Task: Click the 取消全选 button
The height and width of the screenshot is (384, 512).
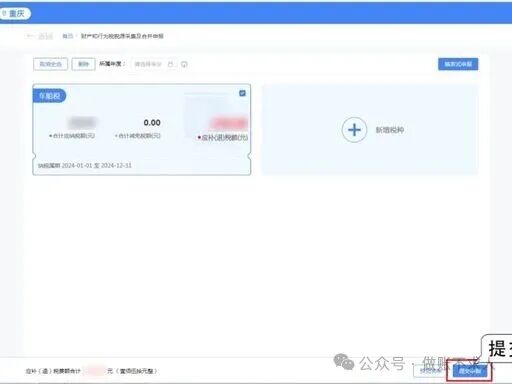Action: [x=50, y=64]
